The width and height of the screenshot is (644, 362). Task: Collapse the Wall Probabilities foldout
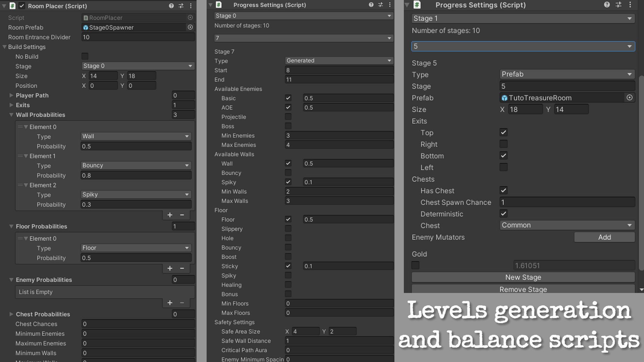click(x=11, y=115)
